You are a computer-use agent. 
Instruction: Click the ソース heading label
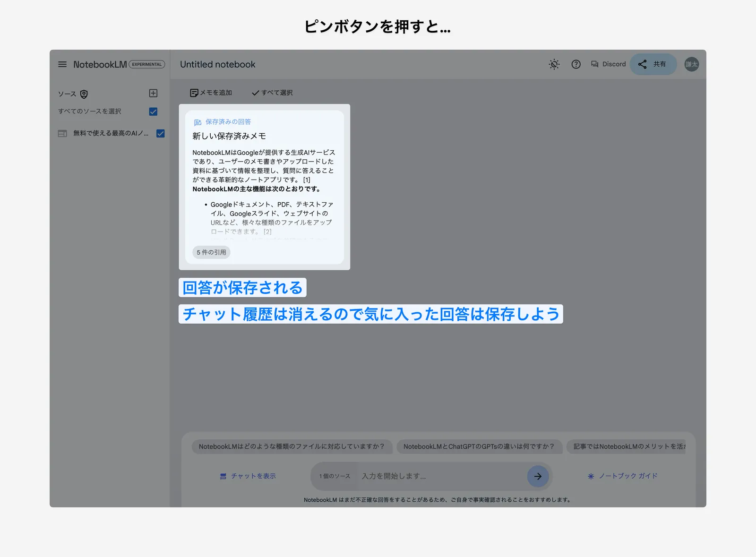pos(67,94)
